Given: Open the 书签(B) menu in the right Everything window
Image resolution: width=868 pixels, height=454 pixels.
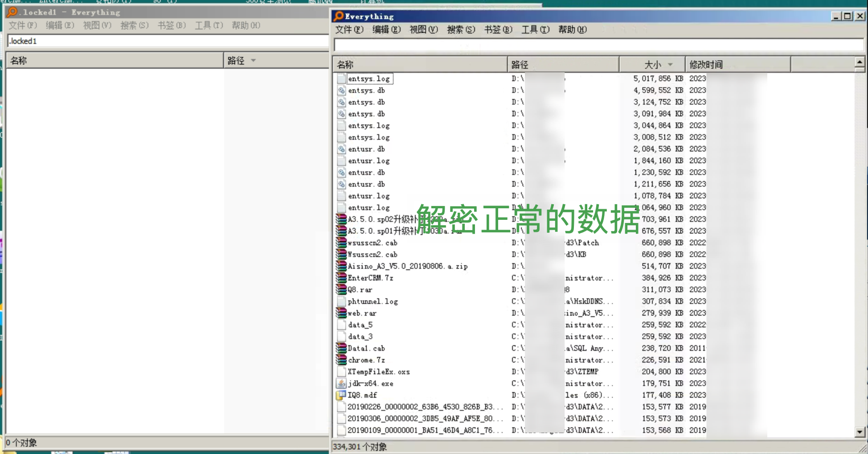Looking at the screenshot, I should [x=498, y=29].
